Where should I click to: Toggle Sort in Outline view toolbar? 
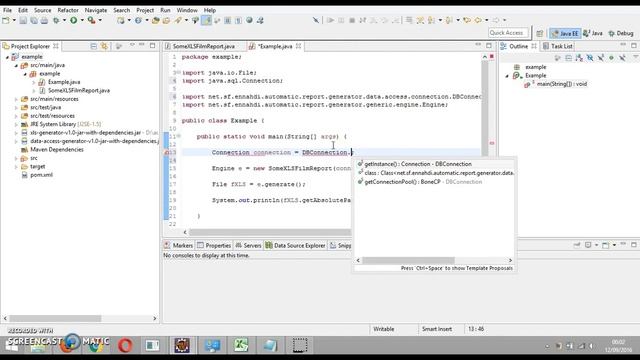click(579, 58)
